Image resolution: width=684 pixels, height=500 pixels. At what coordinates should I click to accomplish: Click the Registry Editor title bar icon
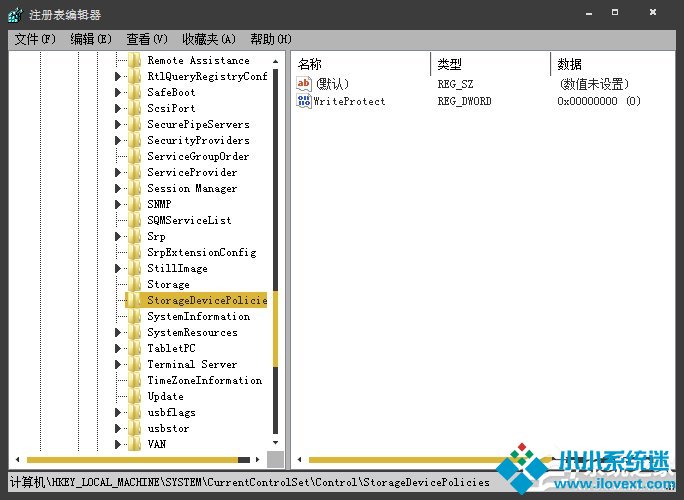pos(16,14)
